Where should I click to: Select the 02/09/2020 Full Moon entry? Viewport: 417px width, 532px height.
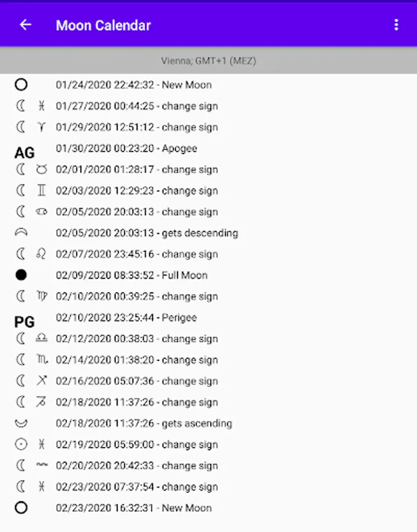(132, 275)
